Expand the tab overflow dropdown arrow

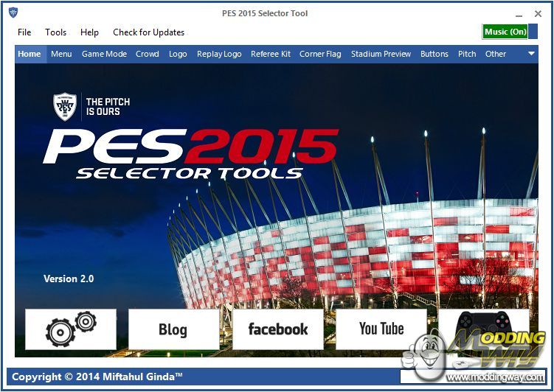point(531,54)
